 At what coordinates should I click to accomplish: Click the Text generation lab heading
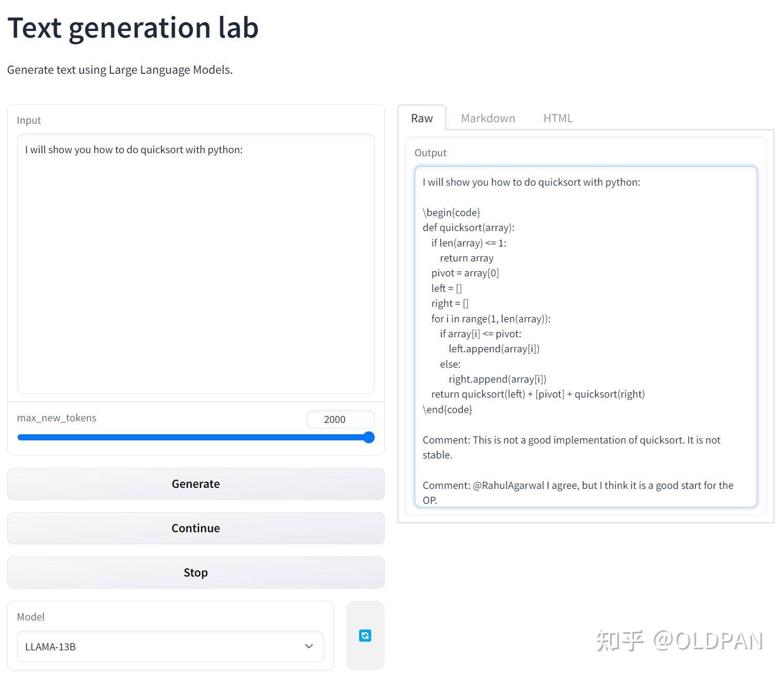(133, 27)
